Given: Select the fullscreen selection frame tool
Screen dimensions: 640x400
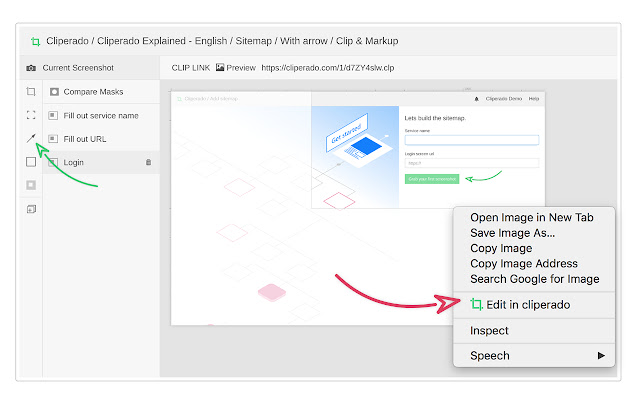Looking at the screenshot, I should pyautogui.click(x=31, y=115).
